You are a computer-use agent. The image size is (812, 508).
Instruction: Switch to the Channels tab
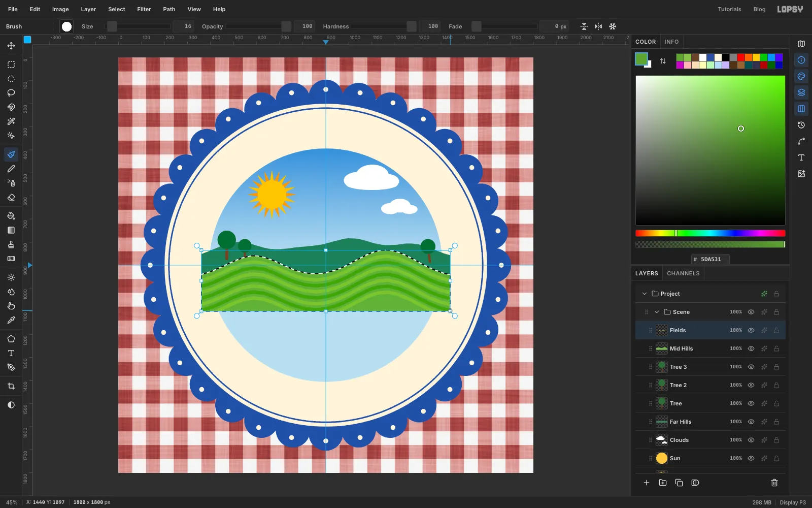tap(683, 273)
